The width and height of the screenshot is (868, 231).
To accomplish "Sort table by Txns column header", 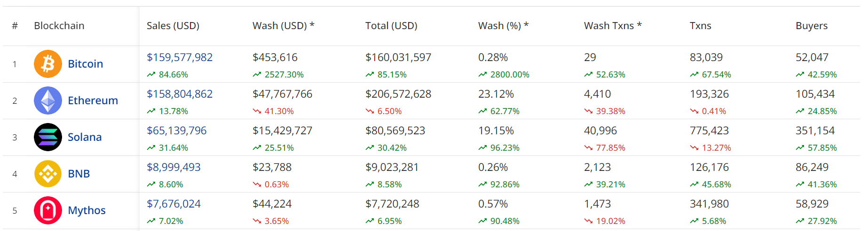I will (x=700, y=26).
